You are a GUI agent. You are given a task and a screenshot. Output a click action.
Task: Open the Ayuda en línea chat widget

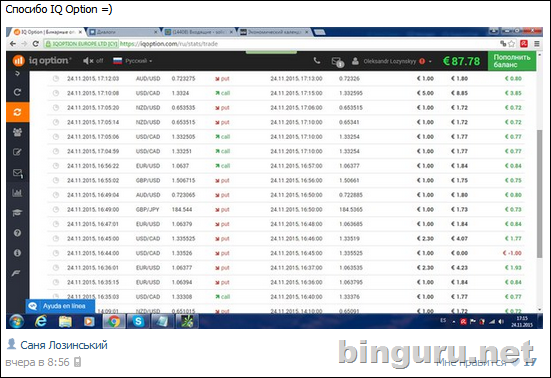[60, 306]
